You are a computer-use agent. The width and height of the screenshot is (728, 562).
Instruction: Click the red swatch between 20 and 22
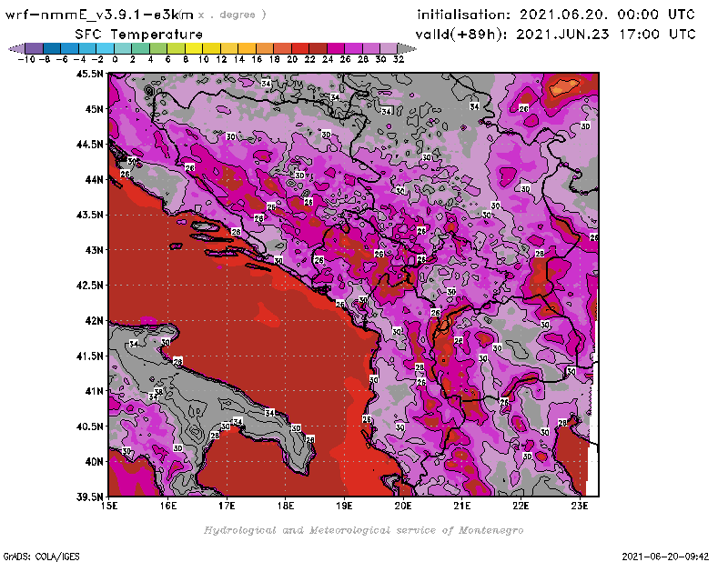click(300, 48)
